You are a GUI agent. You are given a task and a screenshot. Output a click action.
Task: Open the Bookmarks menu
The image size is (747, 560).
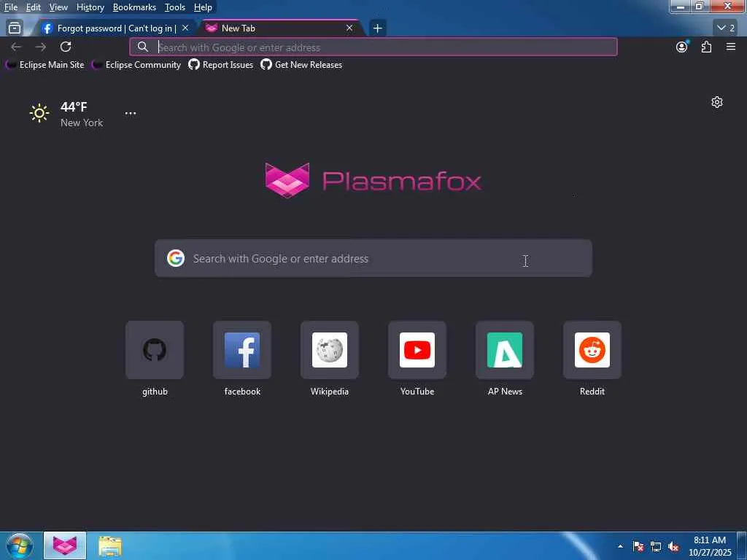[x=134, y=7]
